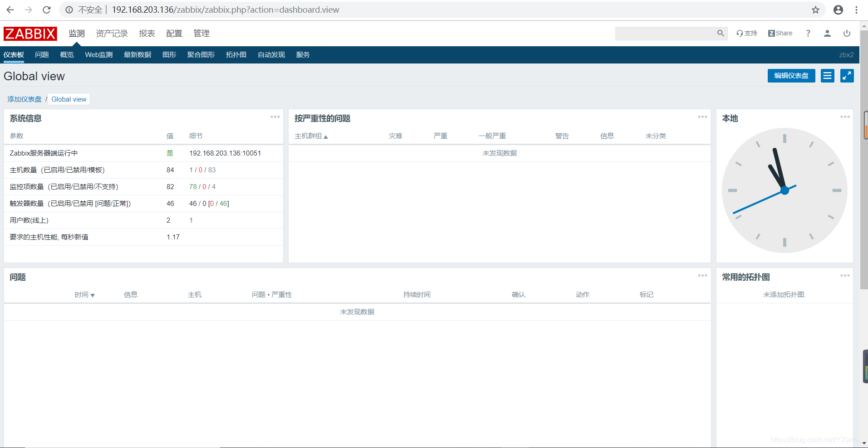Click the search magnifier icon
The width and height of the screenshot is (868, 448).
click(721, 33)
